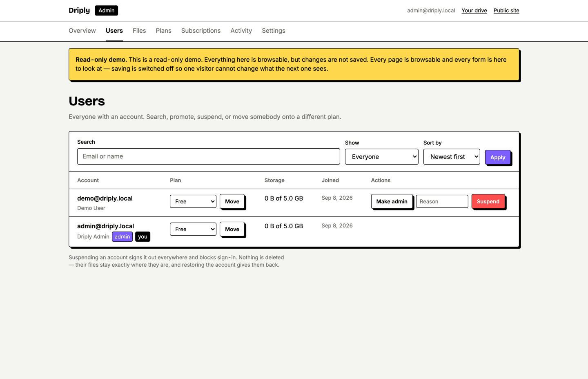Open the Plans tab

point(163,31)
